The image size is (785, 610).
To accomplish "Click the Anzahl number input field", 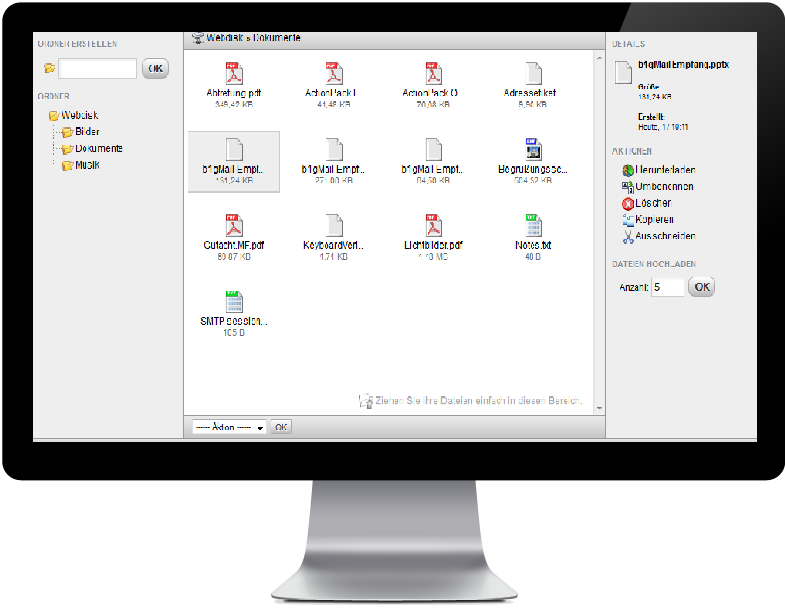I will pyautogui.click(x=667, y=287).
